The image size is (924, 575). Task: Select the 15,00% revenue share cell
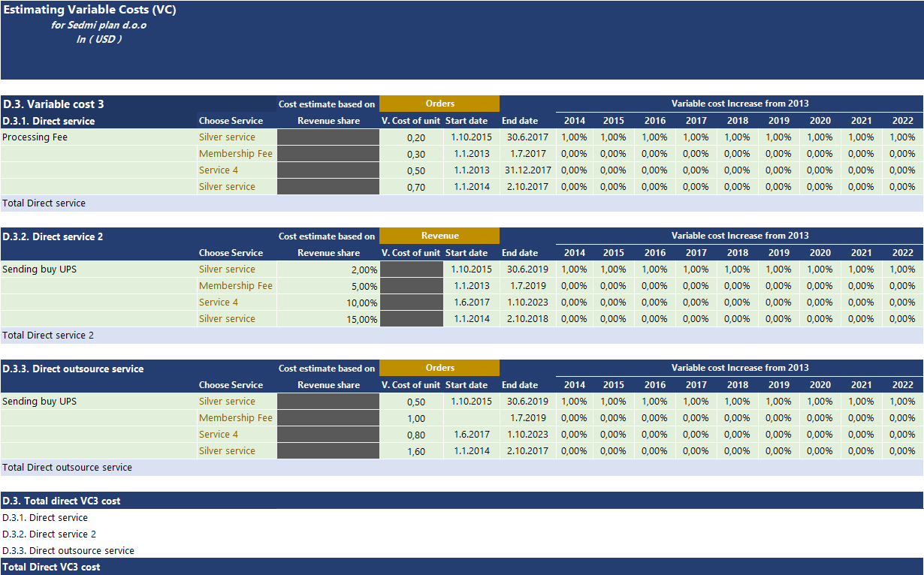coord(328,319)
